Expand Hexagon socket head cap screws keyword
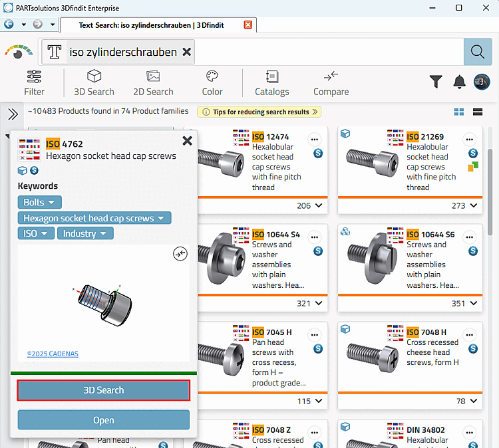This screenshot has height=448, width=499. [x=94, y=218]
